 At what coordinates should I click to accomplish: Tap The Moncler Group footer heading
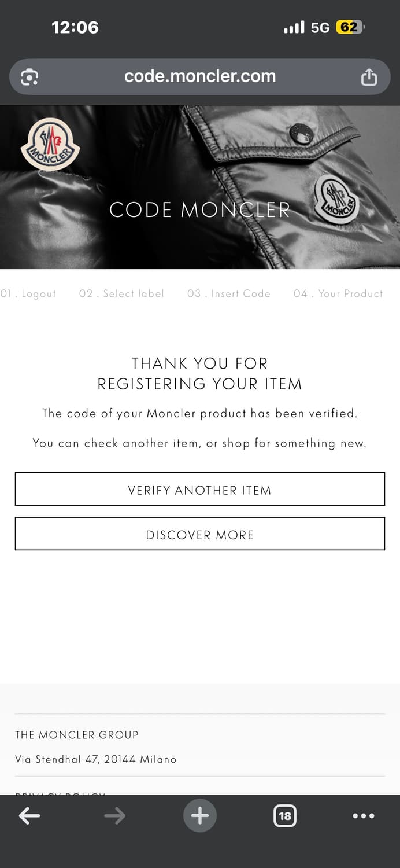[77, 735]
